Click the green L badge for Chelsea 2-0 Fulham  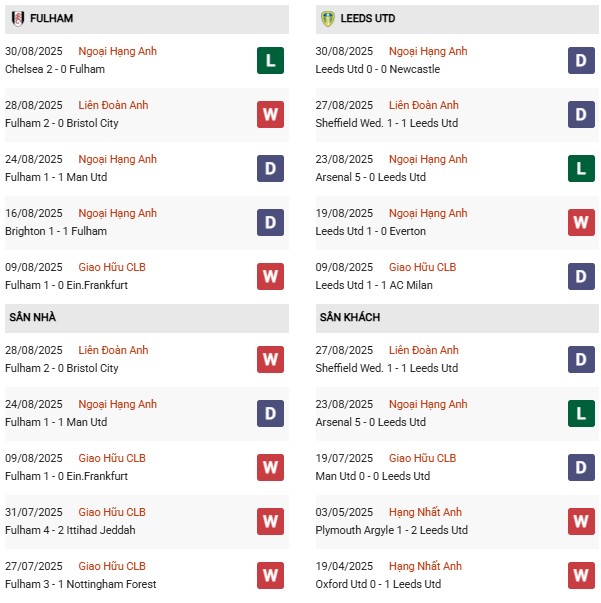(270, 60)
